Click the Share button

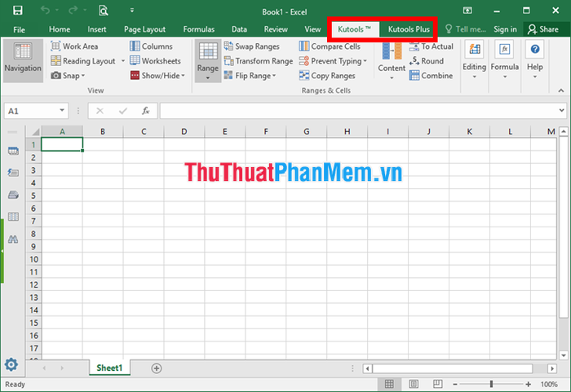tap(543, 29)
